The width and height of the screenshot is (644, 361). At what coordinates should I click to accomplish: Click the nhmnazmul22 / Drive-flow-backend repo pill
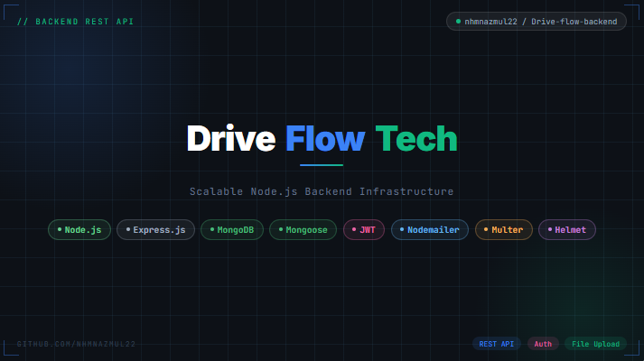(536, 22)
